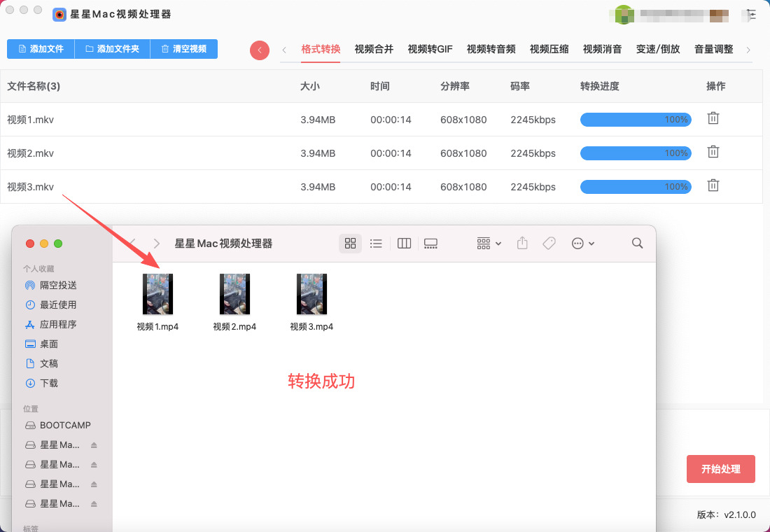Image resolution: width=770 pixels, height=532 pixels.
Task: Click trash icon for 视频2.mkv
Action: [x=713, y=152]
